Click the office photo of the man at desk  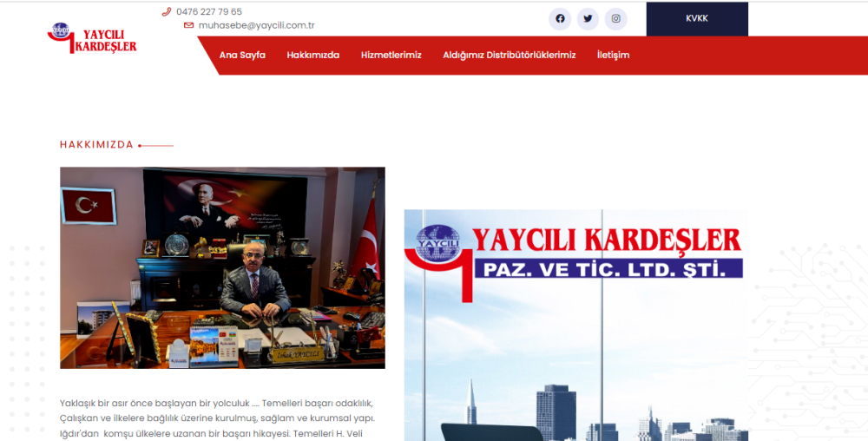point(222,267)
